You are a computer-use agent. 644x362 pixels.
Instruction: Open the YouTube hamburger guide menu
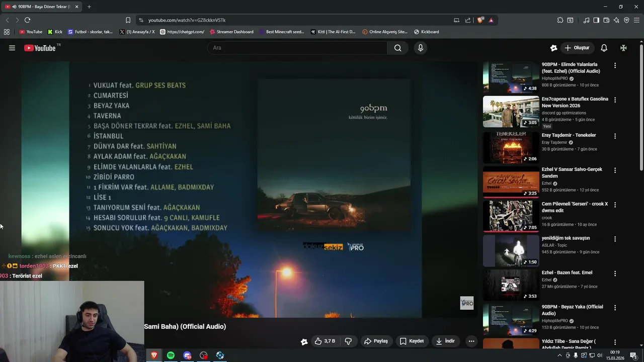point(12,48)
